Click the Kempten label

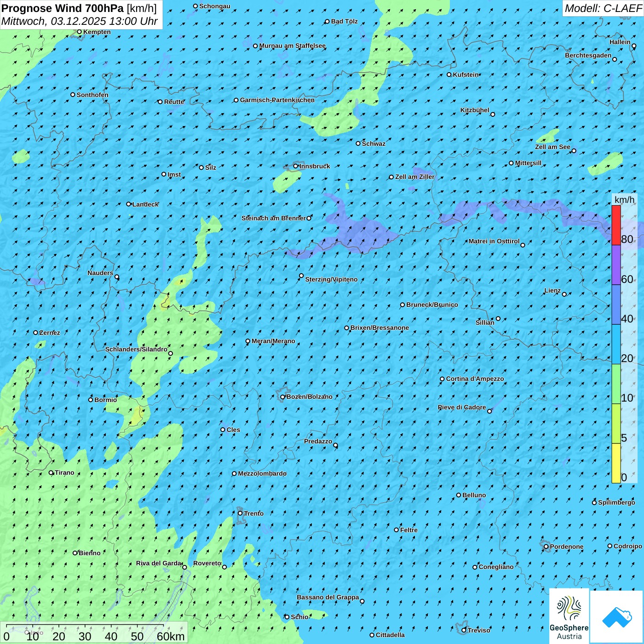(x=97, y=32)
